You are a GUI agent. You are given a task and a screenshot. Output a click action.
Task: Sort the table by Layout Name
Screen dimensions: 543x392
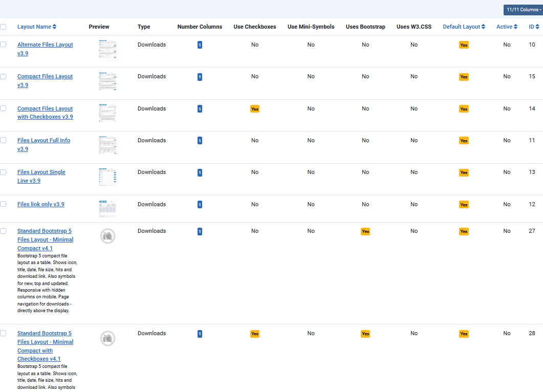coord(37,27)
